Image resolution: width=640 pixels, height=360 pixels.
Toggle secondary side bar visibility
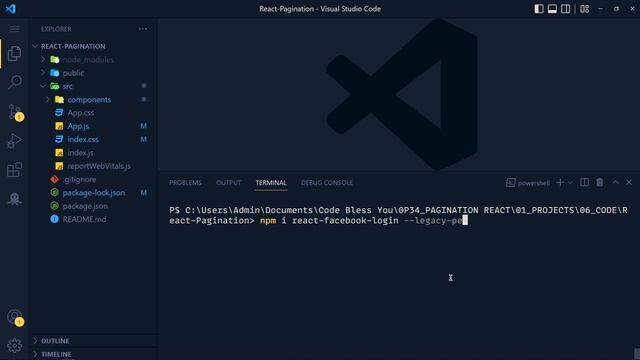[x=566, y=9]
